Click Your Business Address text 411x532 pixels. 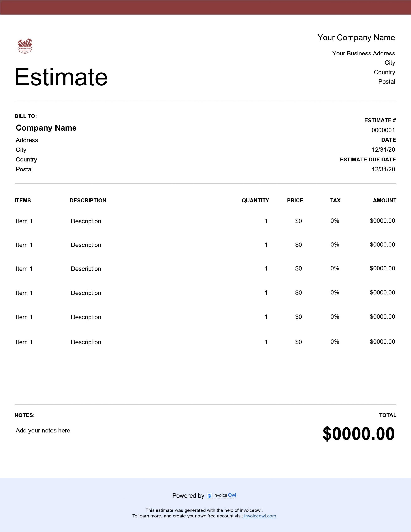363,53
